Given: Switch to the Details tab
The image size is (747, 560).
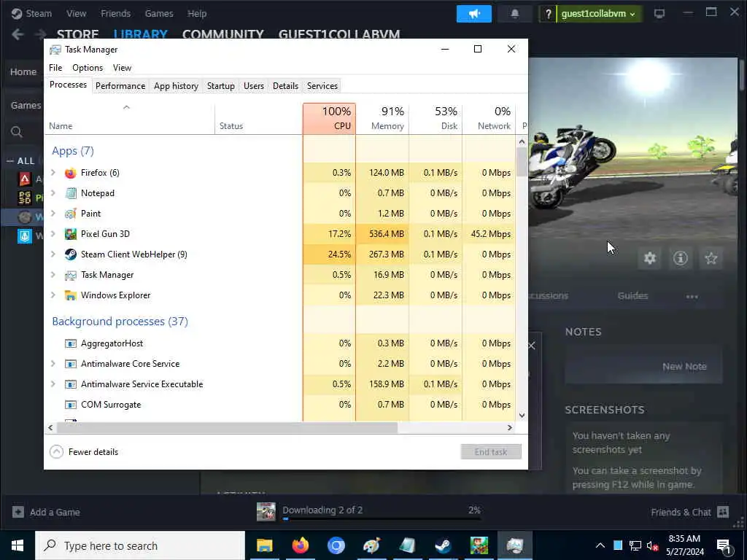Looking at the screenshot, I should [x=285, y=86].
